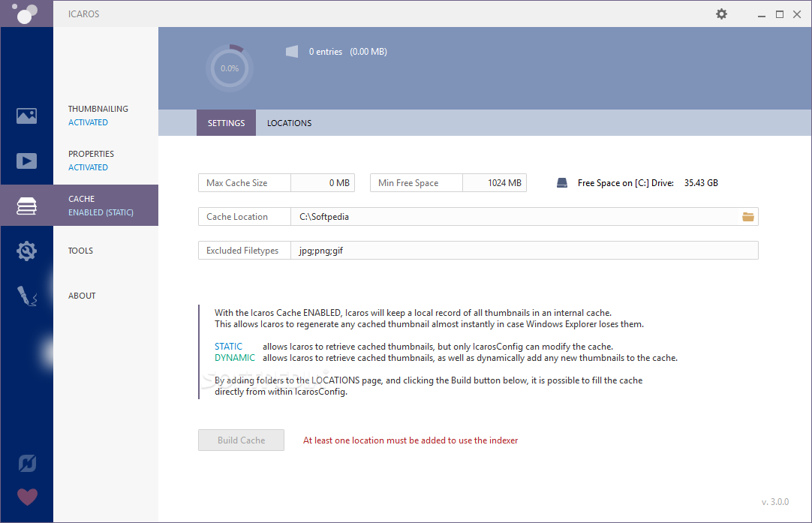Open the TOOLS section
Image resolution: width=812 pixels, height=523 pixels.
tap(80, 251)
